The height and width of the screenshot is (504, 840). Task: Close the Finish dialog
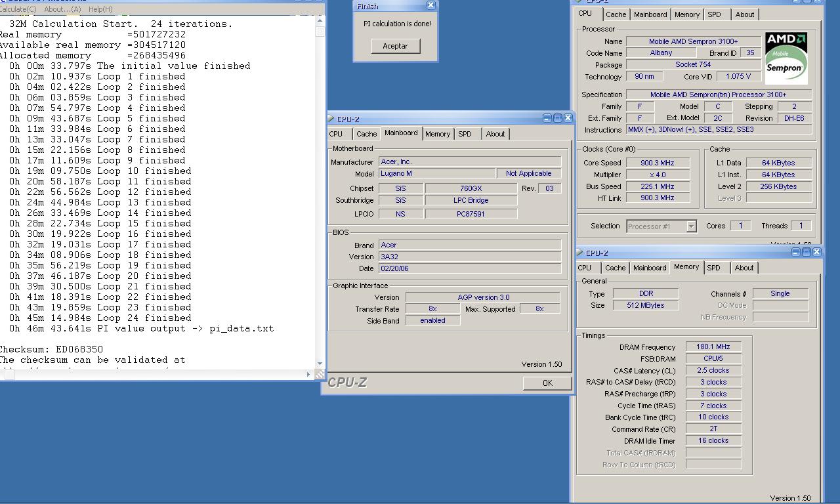430,5
